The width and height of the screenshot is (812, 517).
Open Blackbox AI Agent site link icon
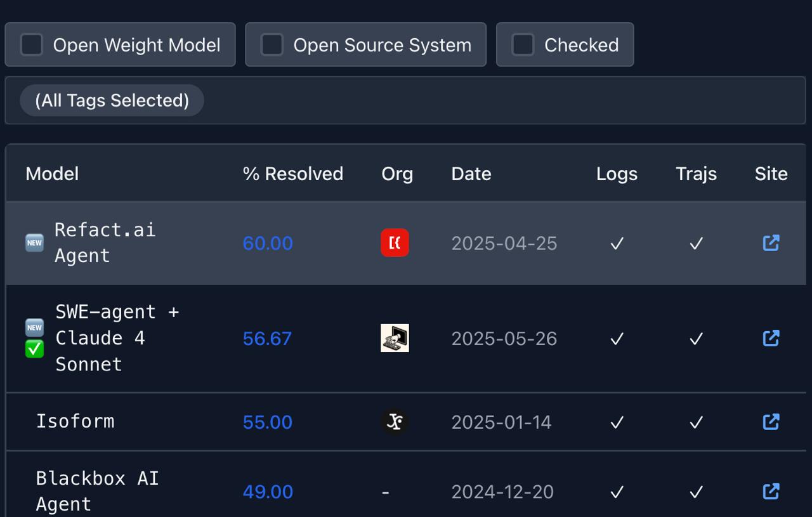pos(771,492)
